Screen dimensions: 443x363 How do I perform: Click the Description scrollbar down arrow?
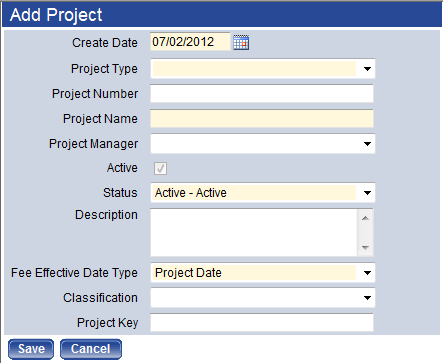click(x=365, y=247)
